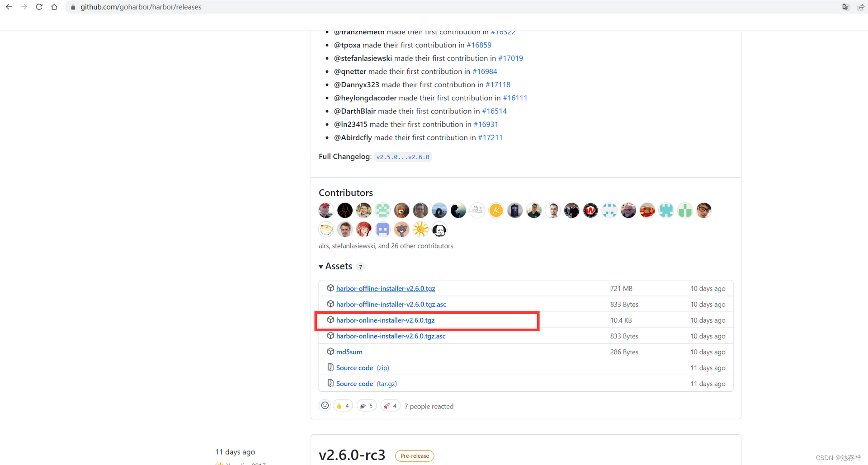Click the first contributor avatar with red cap
Screen dimensions: 868x465
[x=326, y=211]
